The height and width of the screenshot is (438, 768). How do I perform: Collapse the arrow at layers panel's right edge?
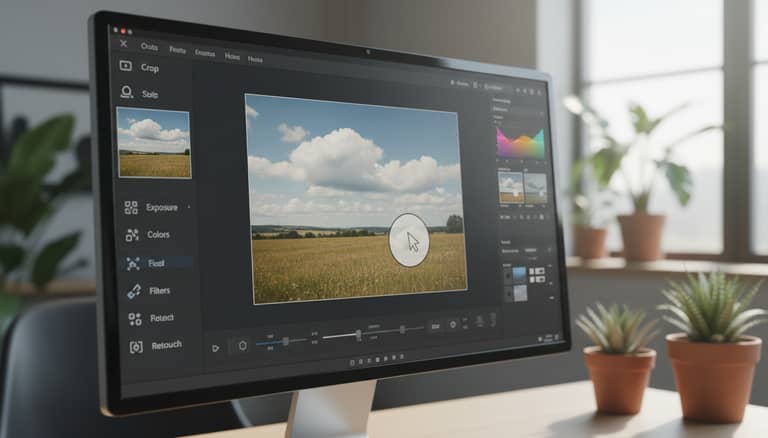(x=552, y=297)
